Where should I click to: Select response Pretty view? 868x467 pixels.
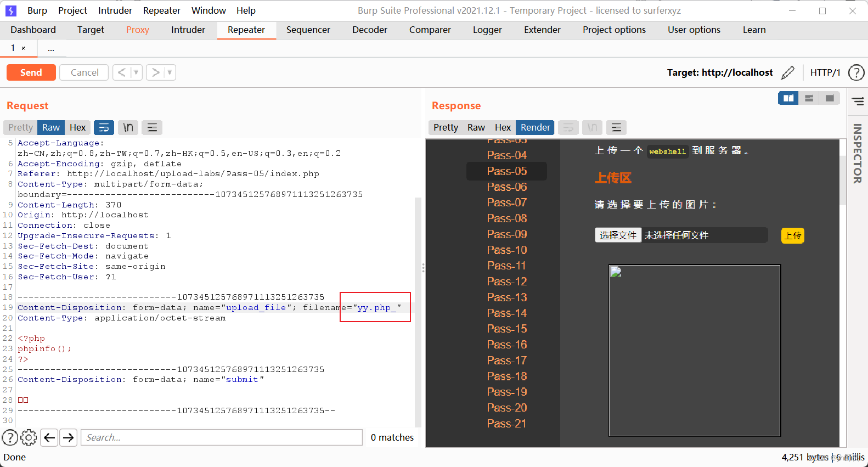446,127
